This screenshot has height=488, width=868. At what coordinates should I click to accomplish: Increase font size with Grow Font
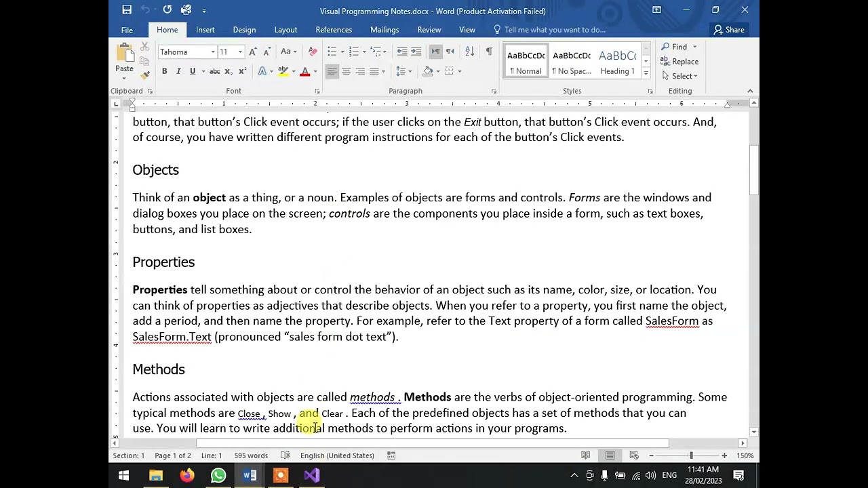(x=253, y=52)
